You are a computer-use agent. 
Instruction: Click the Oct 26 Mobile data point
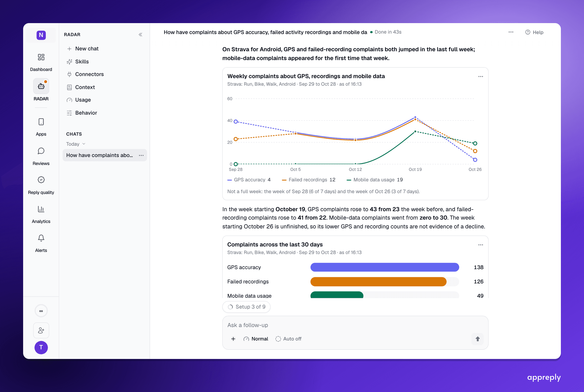(x=475, y=143)
